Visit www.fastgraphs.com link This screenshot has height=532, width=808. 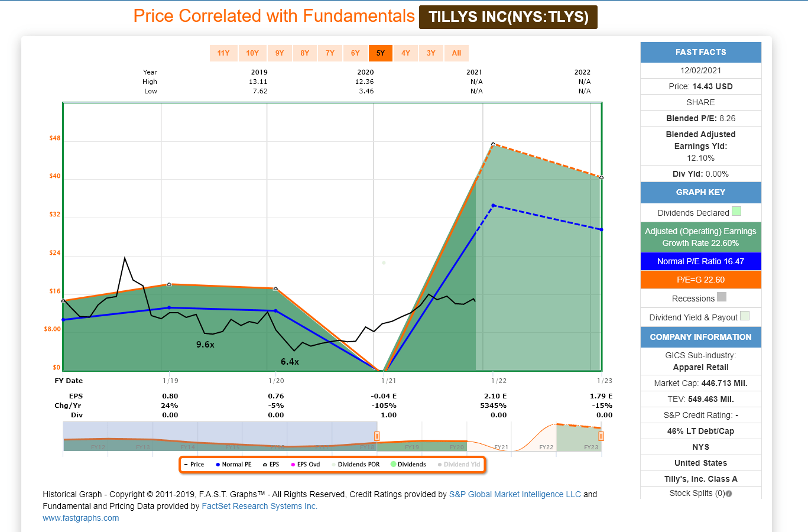(81, 518)
